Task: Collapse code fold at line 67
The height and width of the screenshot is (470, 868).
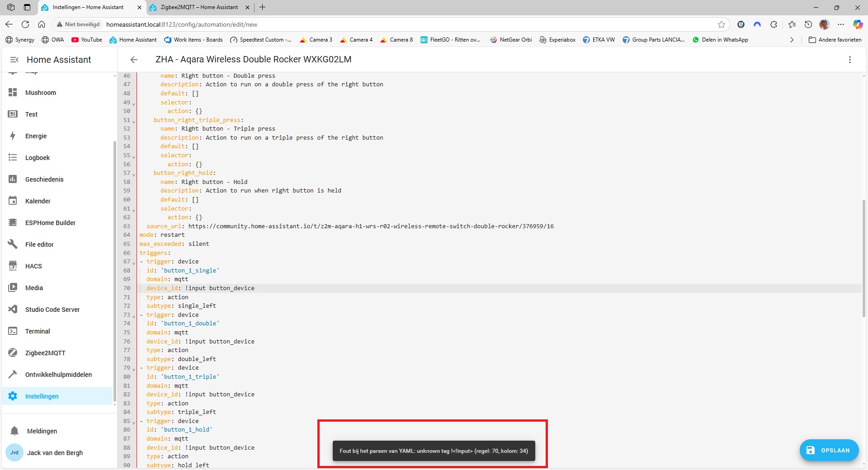Action: [134, 263]
